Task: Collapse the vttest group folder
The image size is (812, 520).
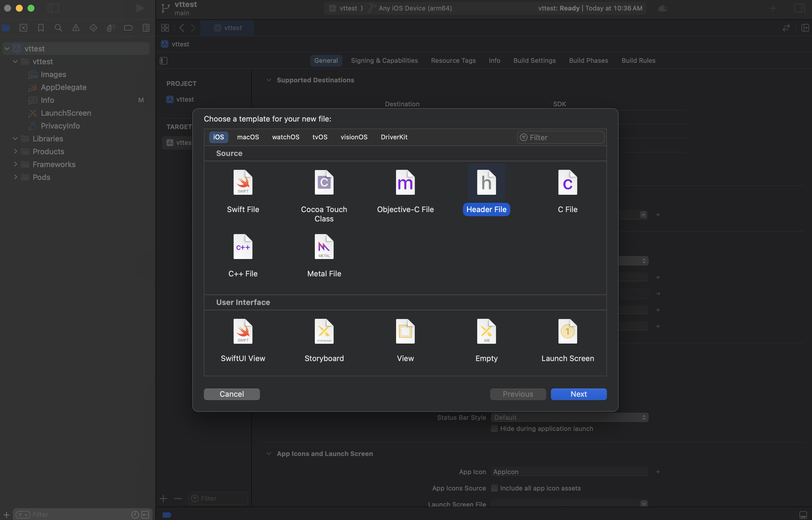Action: [x=15, y=61]
